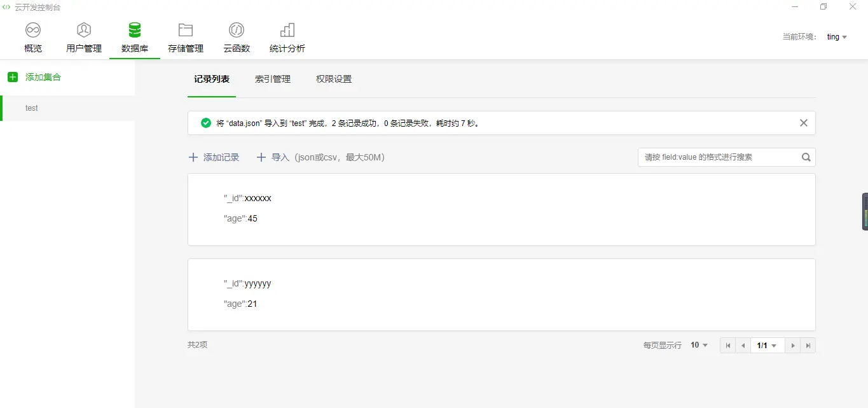
Task: Click the 导入 import button
Action: click(x=277, y=157)
